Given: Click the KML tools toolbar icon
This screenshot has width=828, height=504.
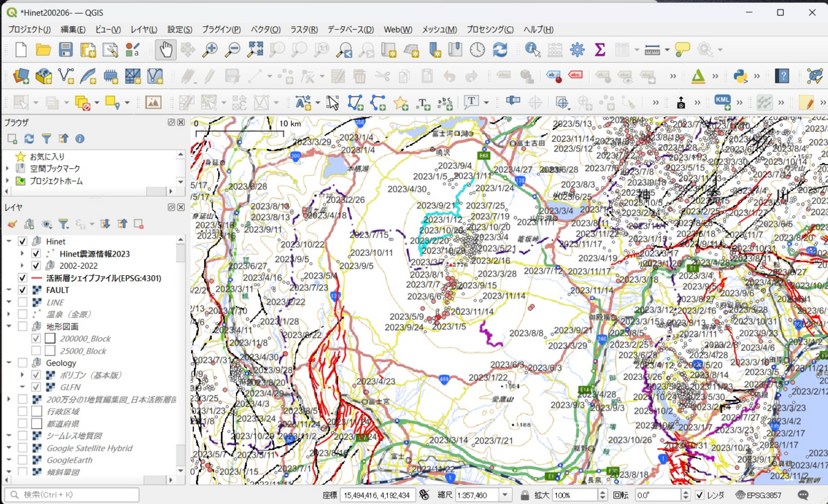Looking at the screenshot, I should (722, 102).
